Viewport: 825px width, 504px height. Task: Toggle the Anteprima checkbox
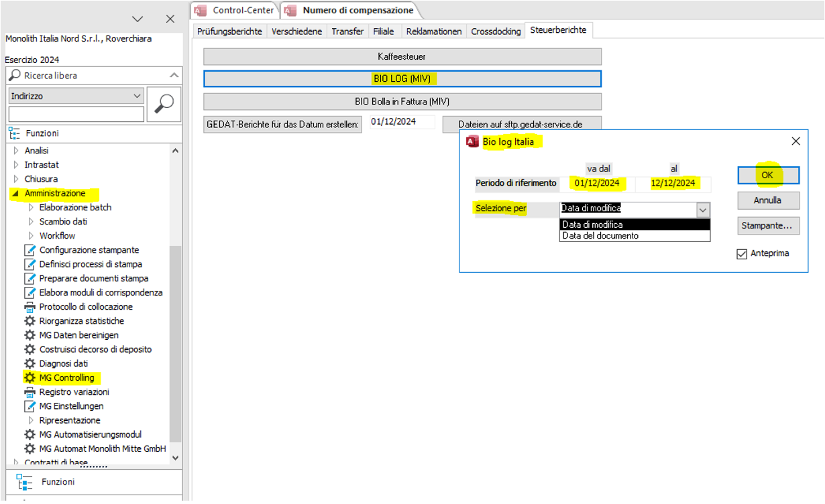tap(742, 254)
